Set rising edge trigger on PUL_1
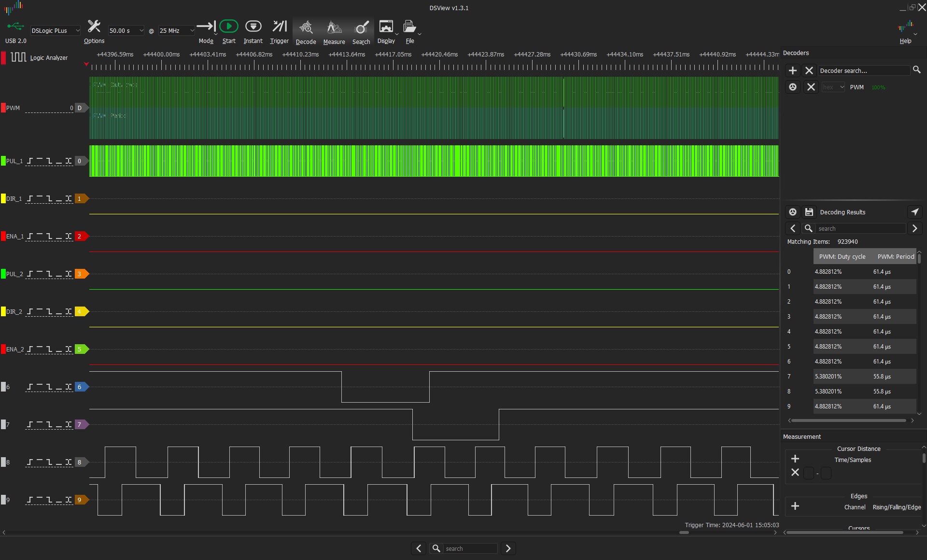 [30, 161]
